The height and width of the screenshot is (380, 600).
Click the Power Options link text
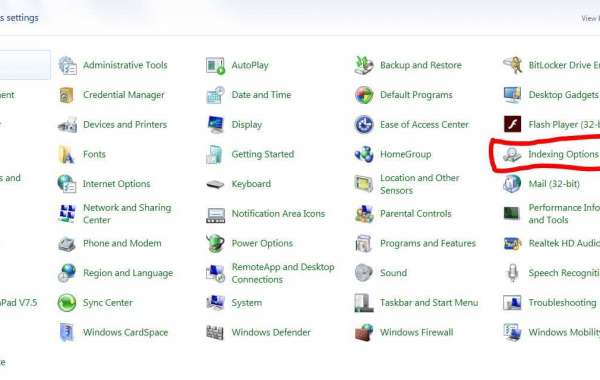[262, 243]
